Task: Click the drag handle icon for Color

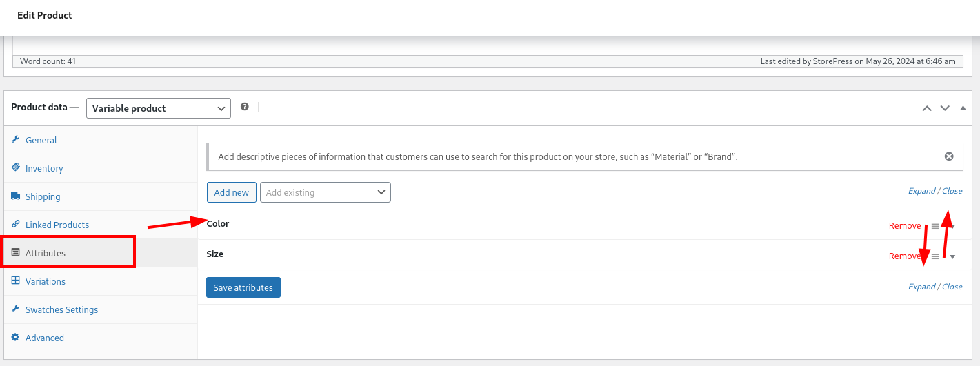Action: (x=935, y=226)
